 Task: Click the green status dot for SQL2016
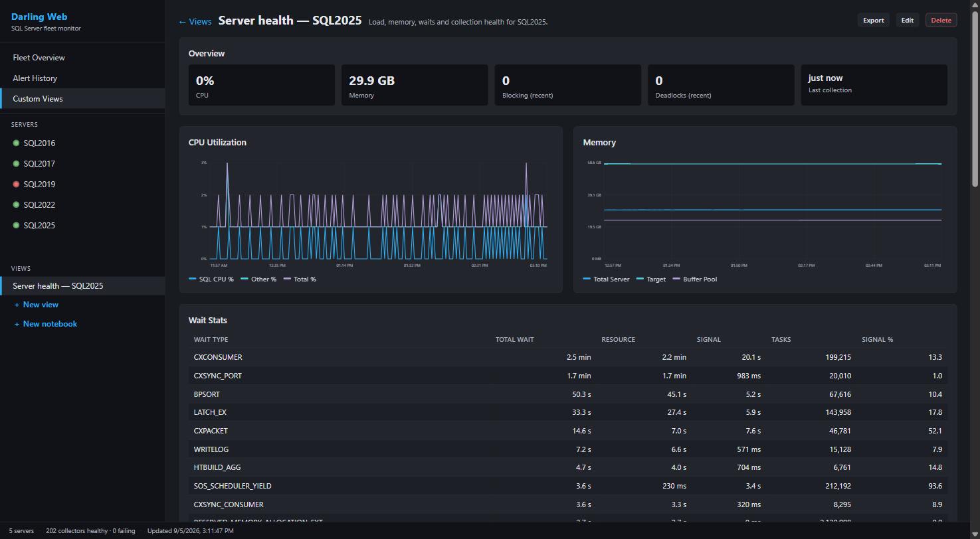[16, 143]
